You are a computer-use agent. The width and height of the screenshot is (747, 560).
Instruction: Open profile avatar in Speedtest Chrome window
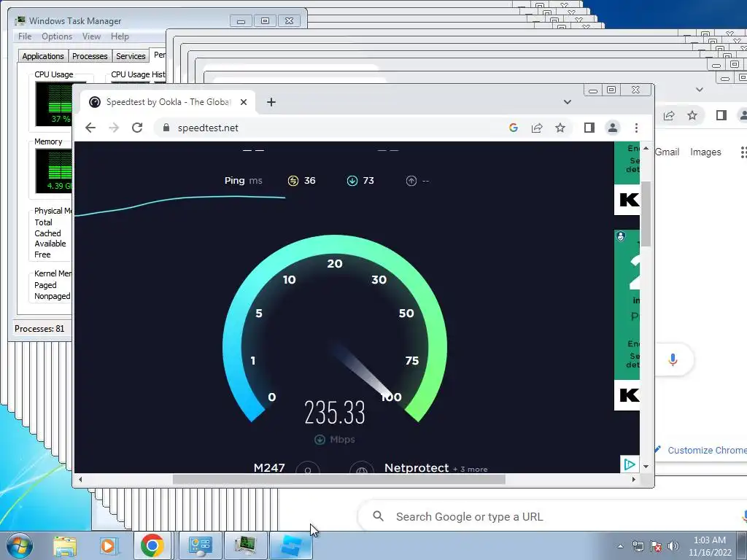tap(613, 128)
